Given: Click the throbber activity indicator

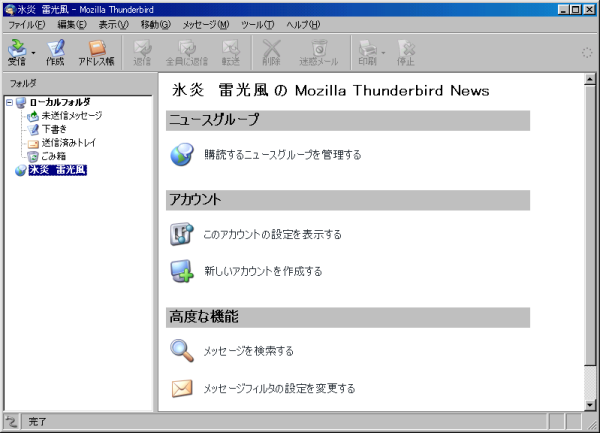Looking at the screenshot, I should coord(587,53).
